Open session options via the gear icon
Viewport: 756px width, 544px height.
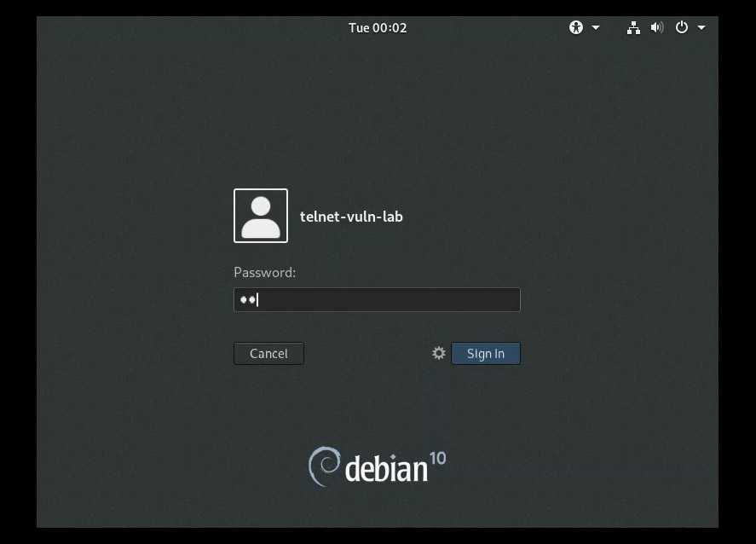click(438, 353)
